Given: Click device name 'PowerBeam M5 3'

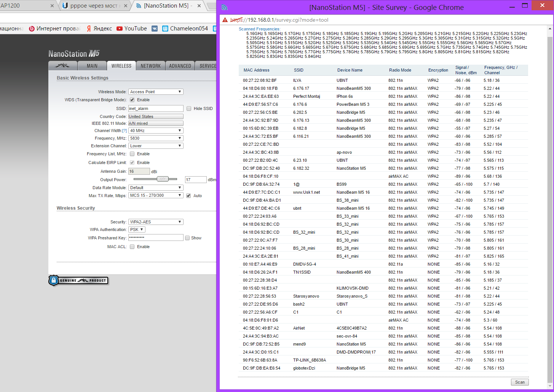Looking at the screenshot, I should coord(353,104).
